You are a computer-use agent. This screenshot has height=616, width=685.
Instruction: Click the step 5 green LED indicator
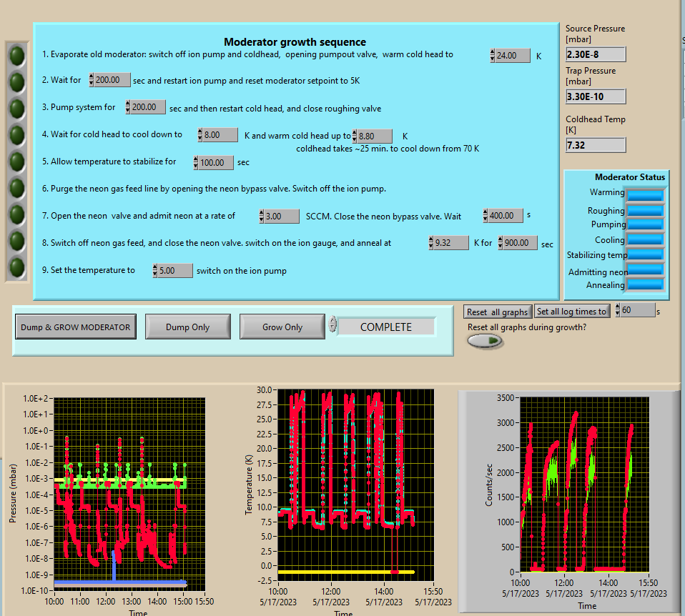(x=17, y=162)
